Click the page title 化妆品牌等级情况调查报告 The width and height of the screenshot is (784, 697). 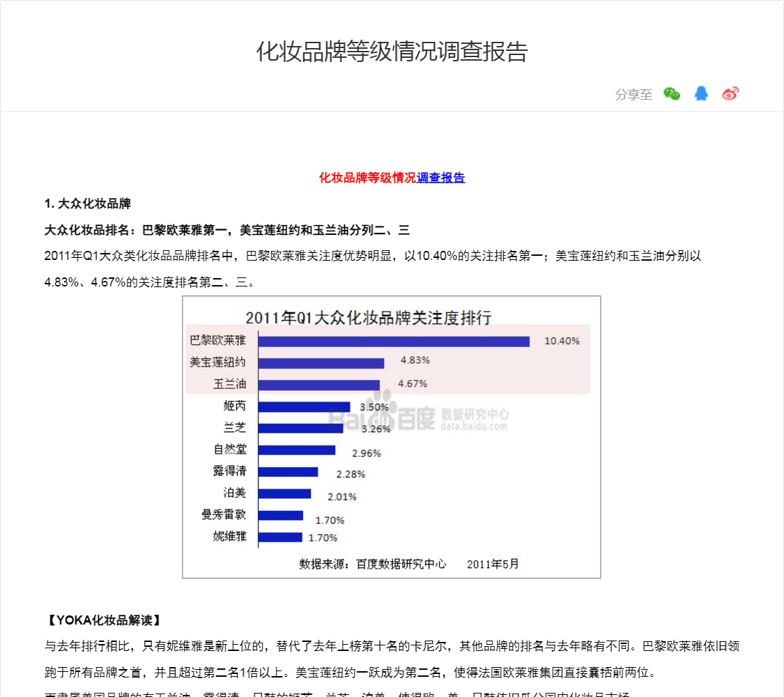(392, 52)
